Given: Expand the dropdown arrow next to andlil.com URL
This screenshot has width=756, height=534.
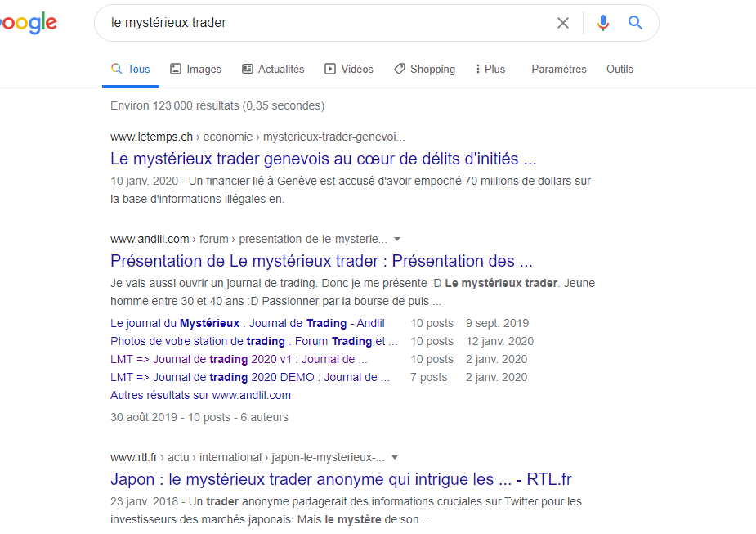Looking at the screenshot, I should tap(397, 240).
